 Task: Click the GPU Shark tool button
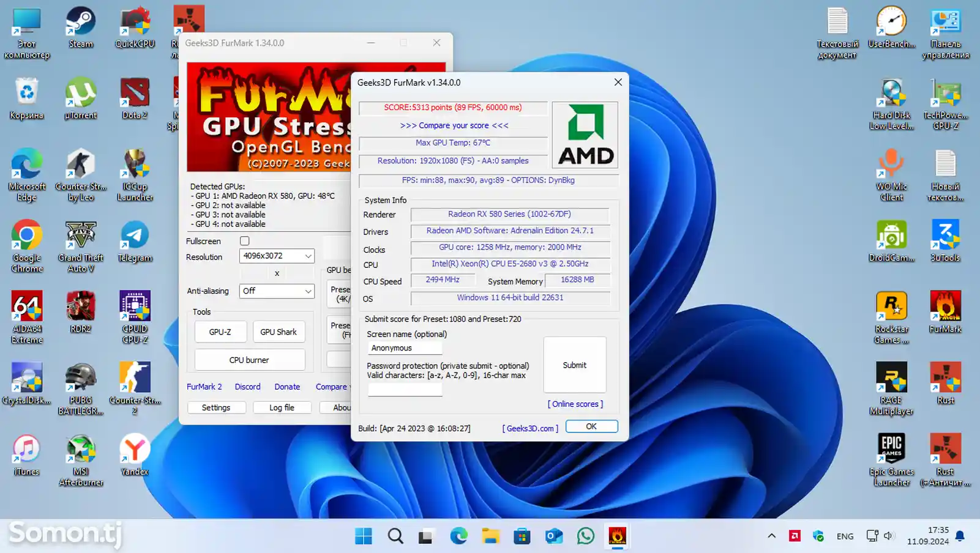[x=279, y=332]
